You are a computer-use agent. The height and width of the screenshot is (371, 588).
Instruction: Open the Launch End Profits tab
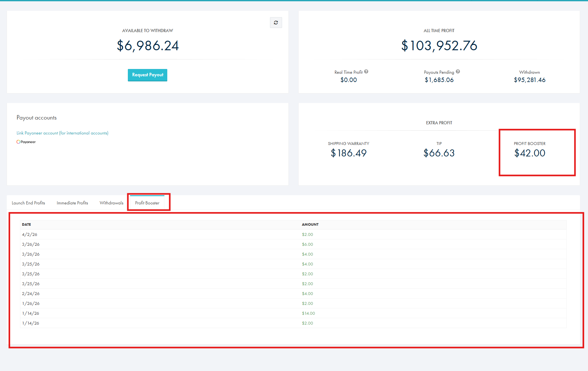point(28,203)
